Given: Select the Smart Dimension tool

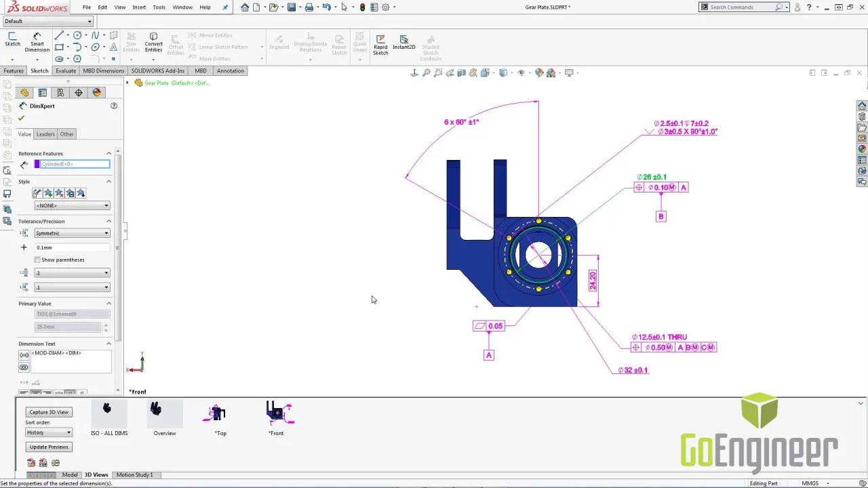Looking at the screenshot, I should click(37, 41).
